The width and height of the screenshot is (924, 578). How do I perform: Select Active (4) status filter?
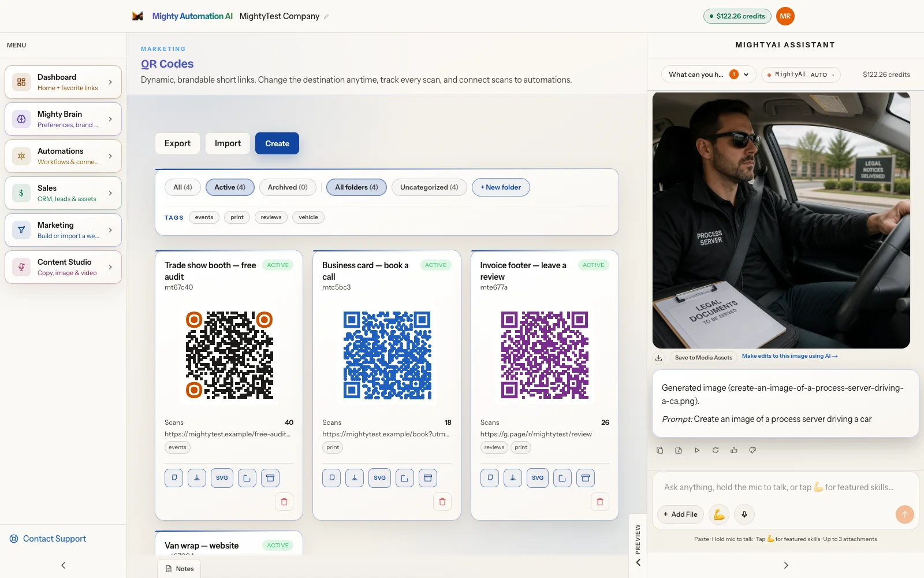(x=230, y=187)
